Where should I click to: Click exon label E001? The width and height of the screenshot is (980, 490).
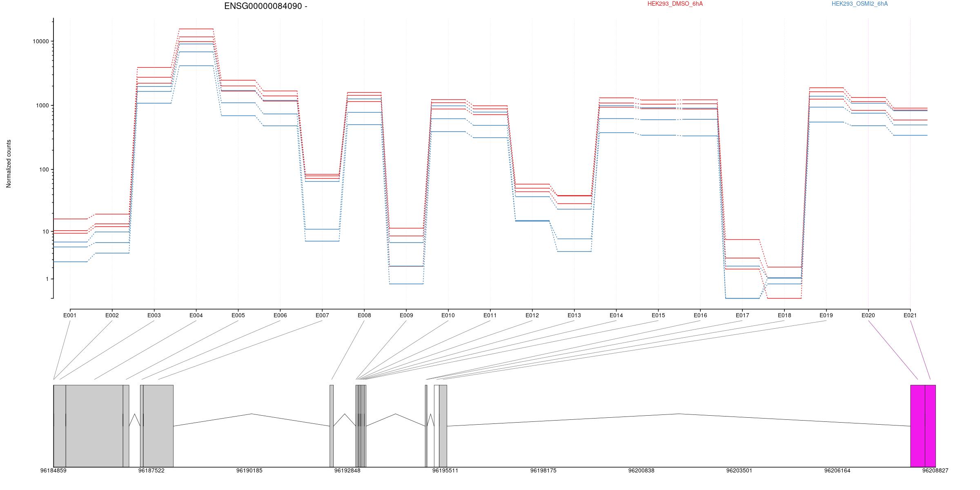click(x=70, y=315)
